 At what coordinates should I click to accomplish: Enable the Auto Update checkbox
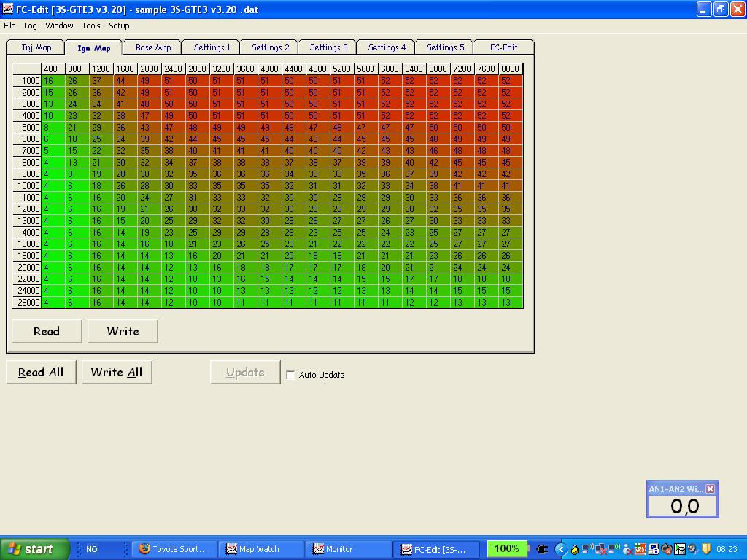point(291,375)
